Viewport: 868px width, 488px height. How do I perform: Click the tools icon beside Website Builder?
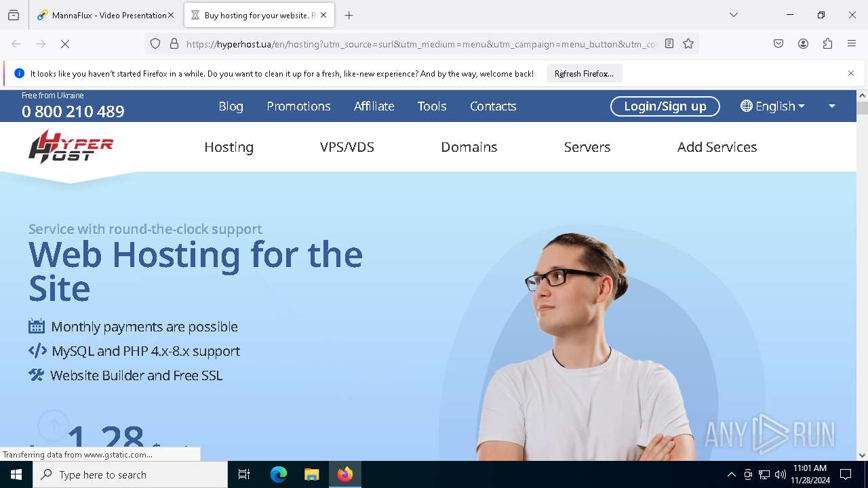coord(37,375)
